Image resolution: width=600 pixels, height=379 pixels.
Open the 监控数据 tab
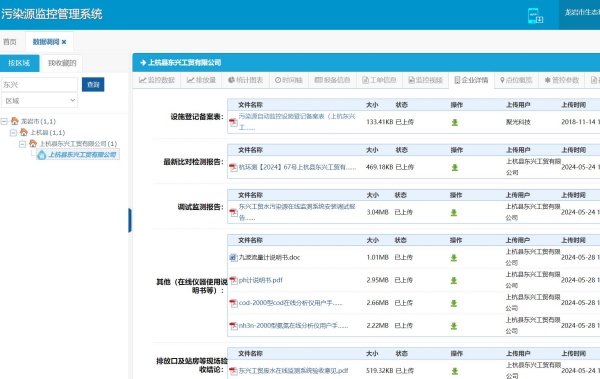coord(157,80)
